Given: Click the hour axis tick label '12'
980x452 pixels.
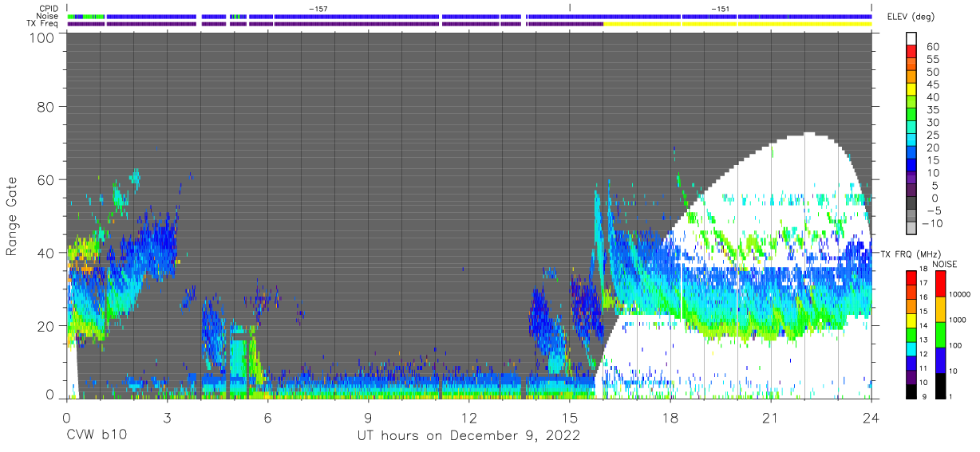Looking at the screenshot, I should point(468,416).
